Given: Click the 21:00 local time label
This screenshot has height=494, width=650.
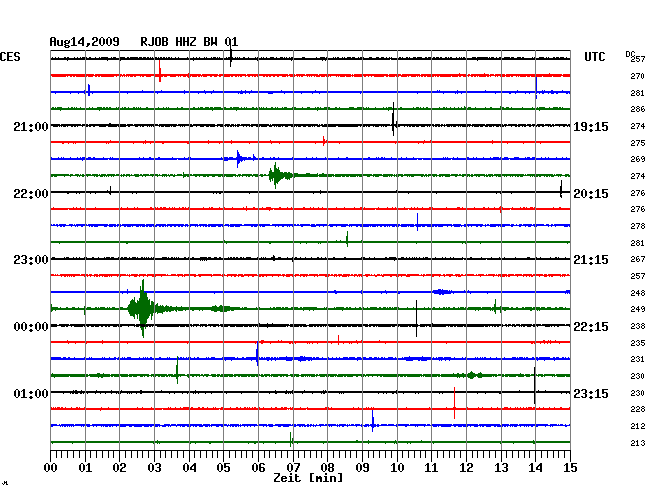Looking at the screenshot, I should pyautogui.click(x=31, y=126).
